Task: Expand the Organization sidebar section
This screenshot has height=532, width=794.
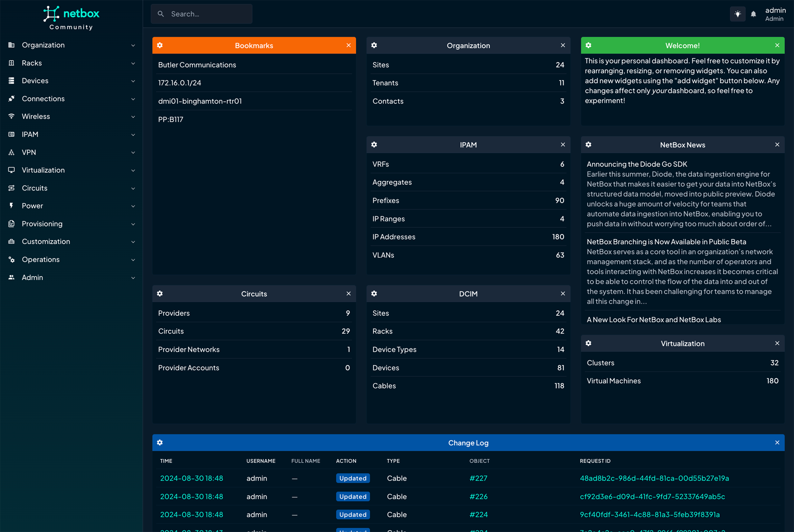Action: (133, 45)
